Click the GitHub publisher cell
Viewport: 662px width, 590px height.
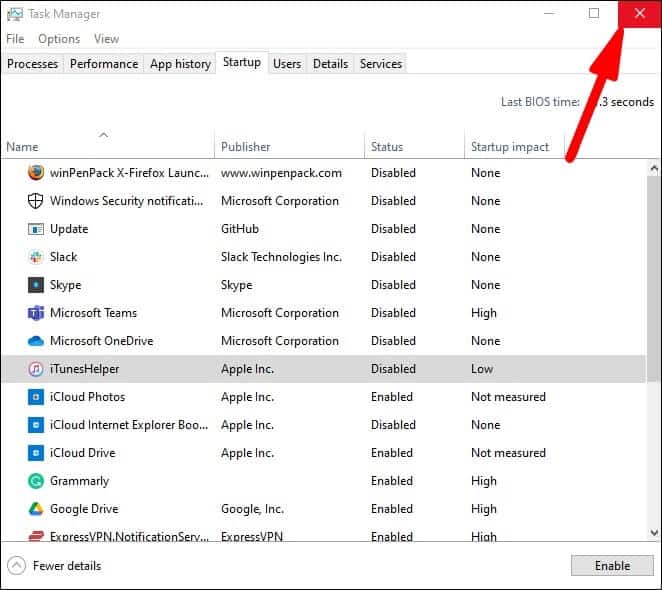coord(240,229)
